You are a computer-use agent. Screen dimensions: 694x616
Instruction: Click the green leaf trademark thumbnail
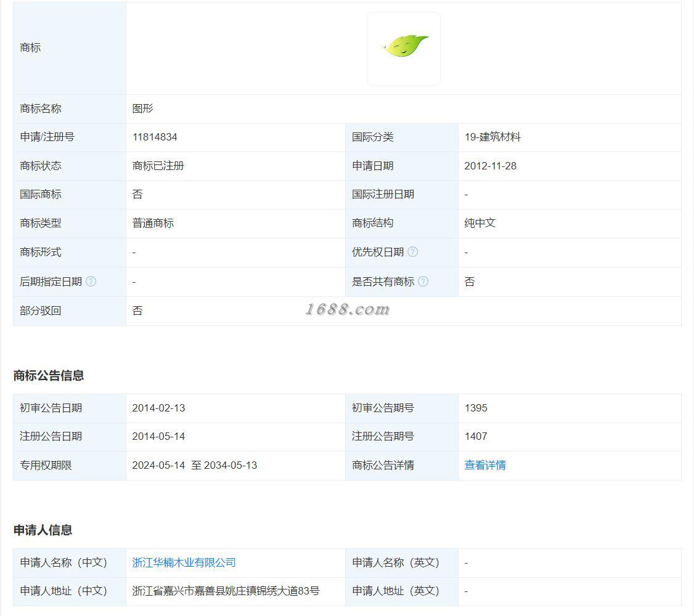404,48
